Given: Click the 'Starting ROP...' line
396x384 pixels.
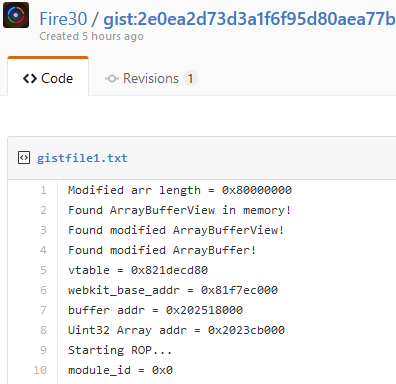Looking at the screenshot, I should [x=120, y=350].
